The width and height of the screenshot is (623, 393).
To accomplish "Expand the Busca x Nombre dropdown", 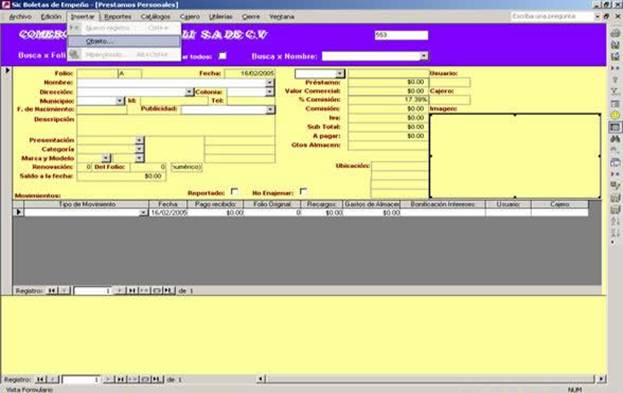I will 424,56.
